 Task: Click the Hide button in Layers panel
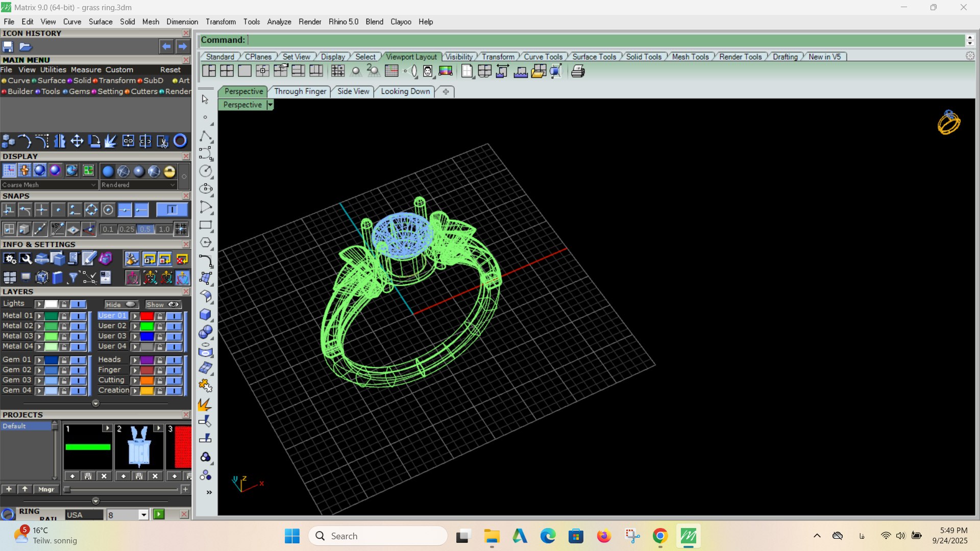point(121,305)
